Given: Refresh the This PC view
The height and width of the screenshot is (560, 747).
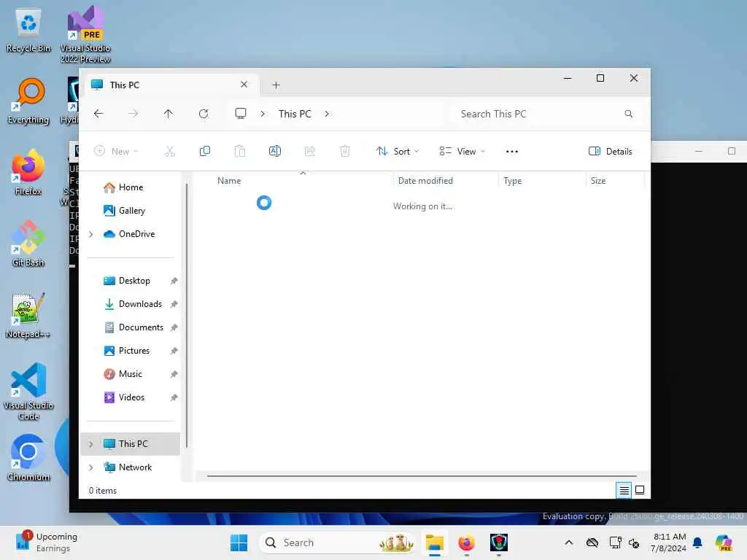Looking at the screenshot, I should tap(204, 114).
